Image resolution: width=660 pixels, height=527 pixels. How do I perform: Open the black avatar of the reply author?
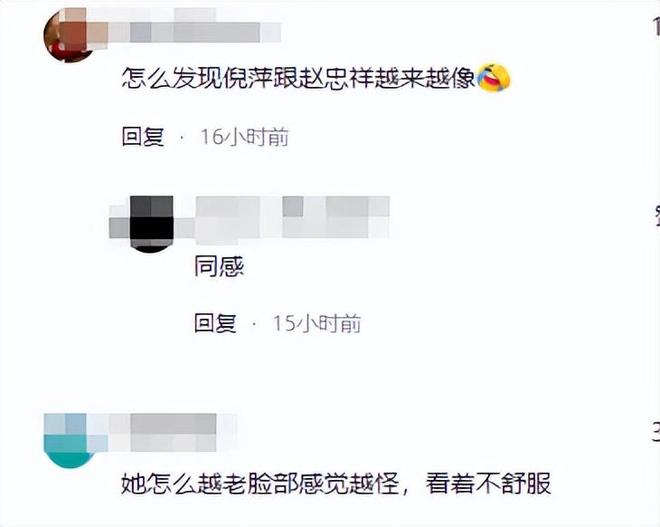coord(152,224)
